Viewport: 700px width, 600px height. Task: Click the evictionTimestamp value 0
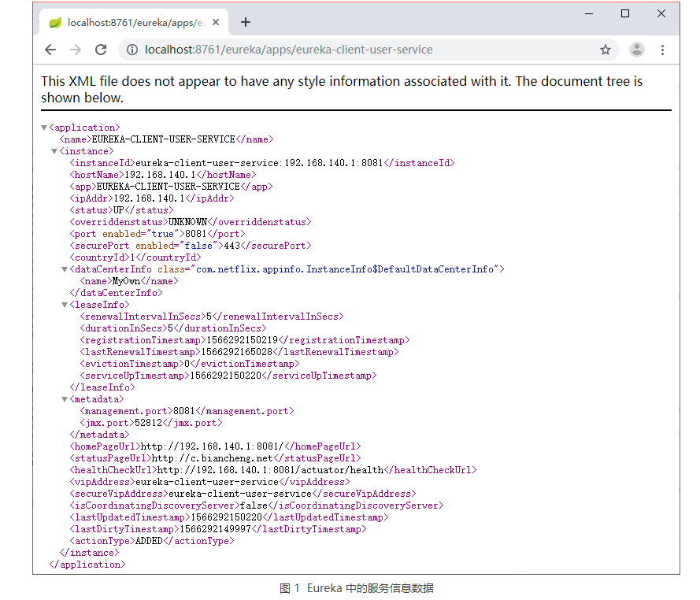(187, 364)
